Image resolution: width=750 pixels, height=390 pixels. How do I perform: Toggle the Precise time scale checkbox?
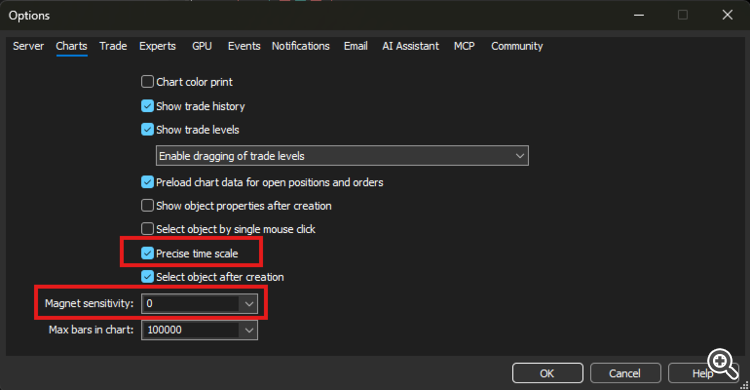click(147, 253)
